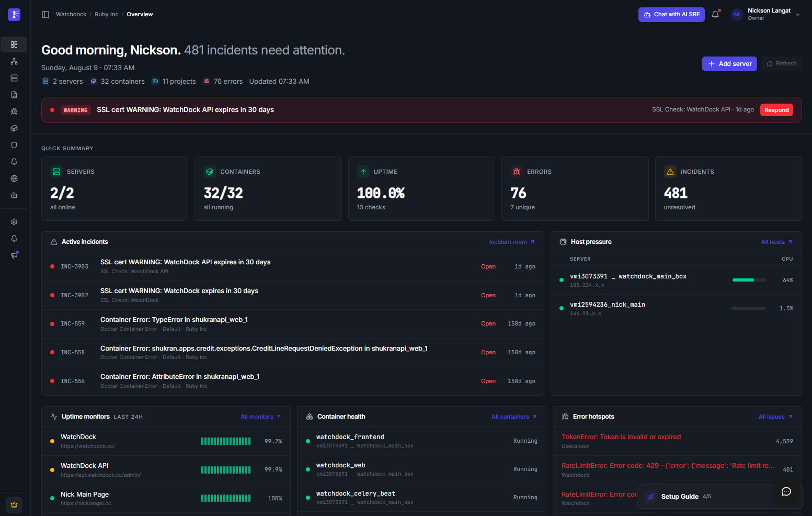Select the dashboard overview sidebar icon
Image resolution: width=812 pixels, height=516 pixels.
[x=14, y=44]
